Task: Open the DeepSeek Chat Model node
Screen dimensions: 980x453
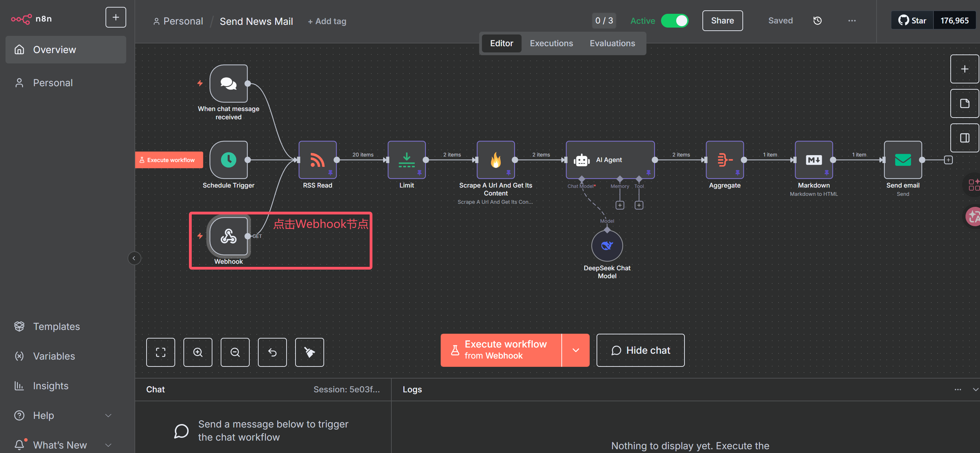Action: pyautogui.click(x=607, y=246)
